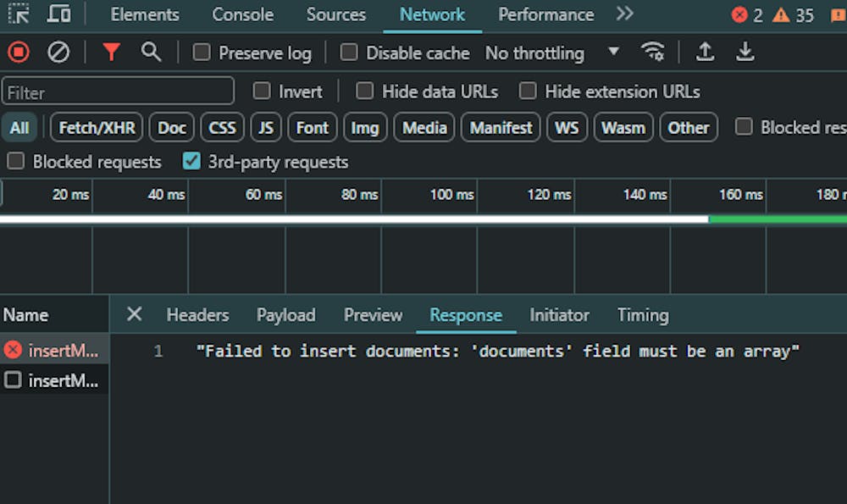Click the network Filter text field
The image size is (847, 504).
click(x=118, y=91)
